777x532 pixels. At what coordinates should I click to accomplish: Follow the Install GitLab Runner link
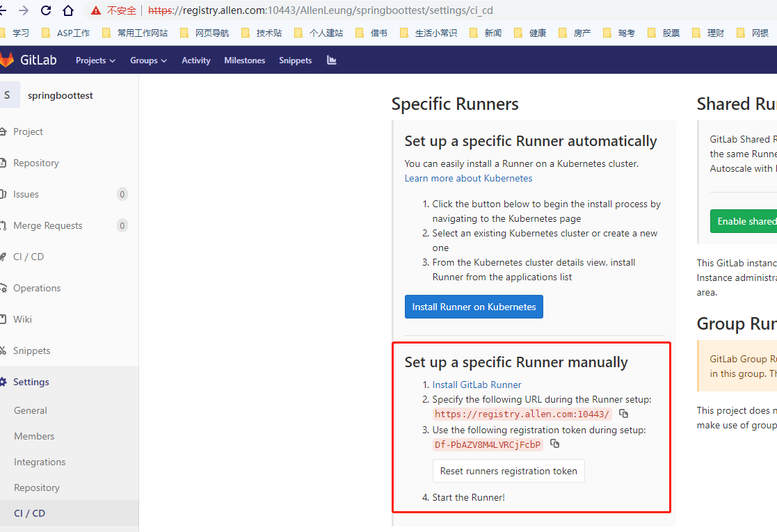point(477,384)
